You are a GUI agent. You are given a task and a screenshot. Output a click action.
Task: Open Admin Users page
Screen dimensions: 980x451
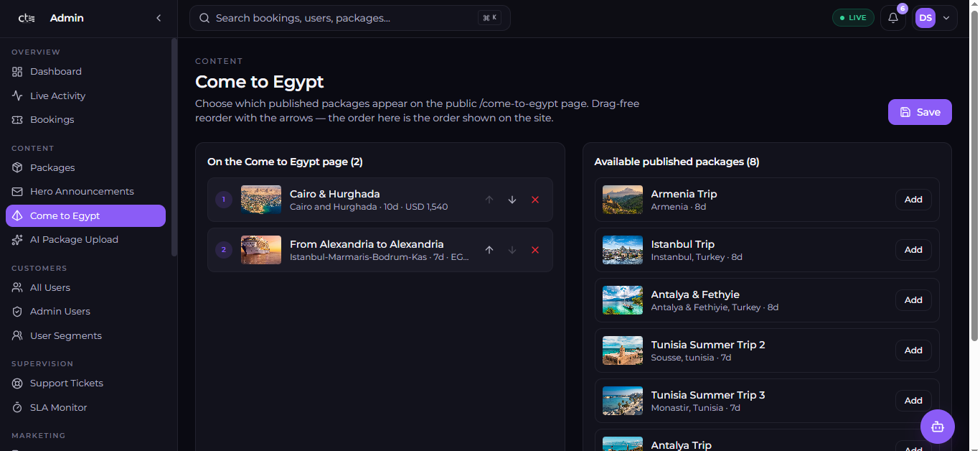85,312
